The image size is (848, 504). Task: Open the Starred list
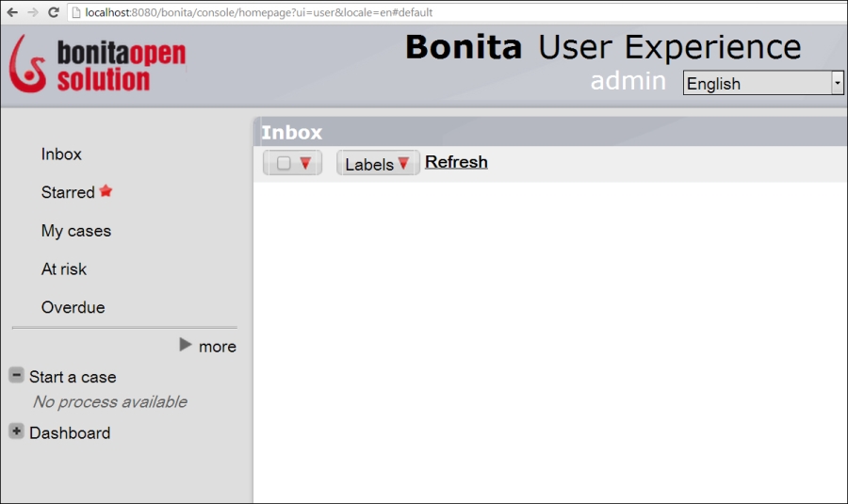click(68, 192)
